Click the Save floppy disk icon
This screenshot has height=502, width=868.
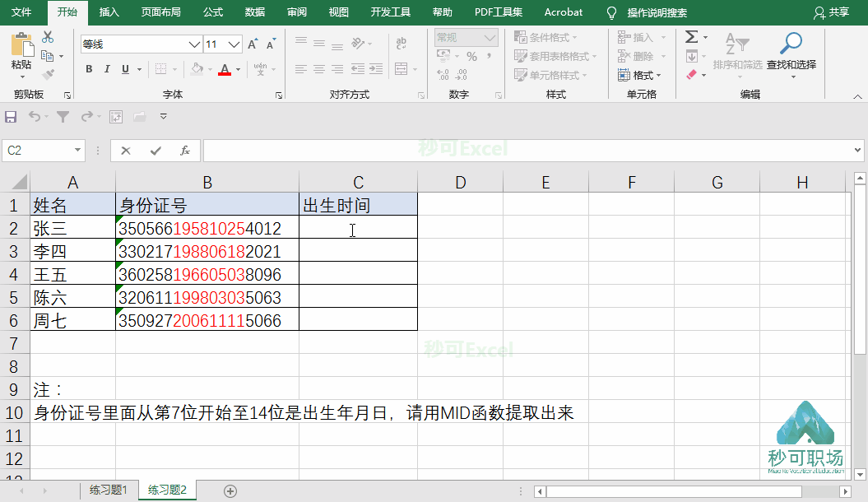coord(11,117)
